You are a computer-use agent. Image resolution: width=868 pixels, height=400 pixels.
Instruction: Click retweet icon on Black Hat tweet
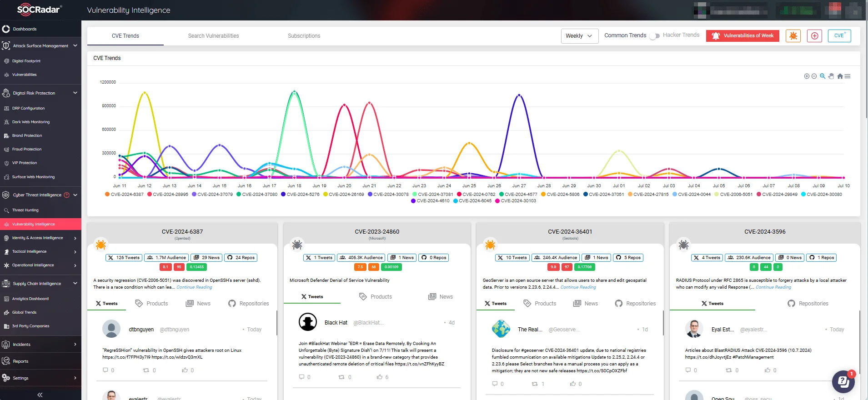point(341,377)
